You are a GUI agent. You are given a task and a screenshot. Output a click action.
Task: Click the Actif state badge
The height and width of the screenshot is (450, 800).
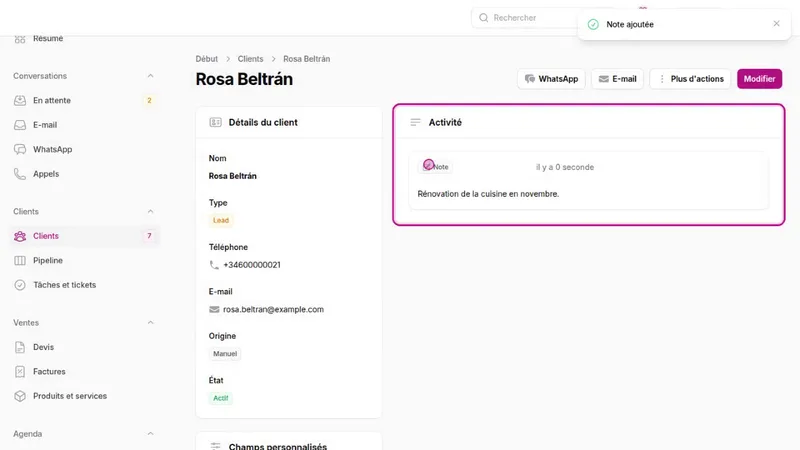pos(220,398)
